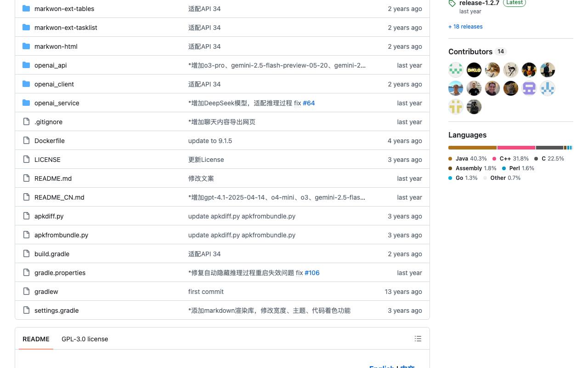Open the markwon-ext-tables folder
The height and width of the screenshot is (368, 588).
point(64,9)
